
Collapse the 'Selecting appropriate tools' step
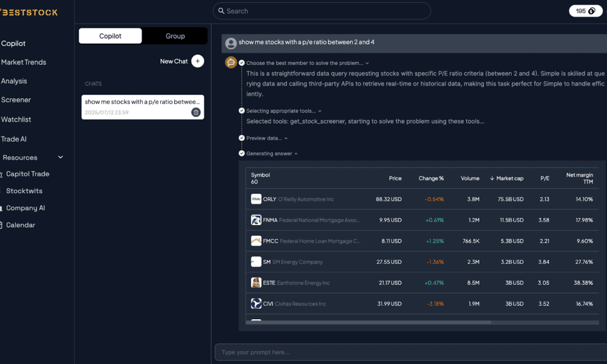[320, 111]
